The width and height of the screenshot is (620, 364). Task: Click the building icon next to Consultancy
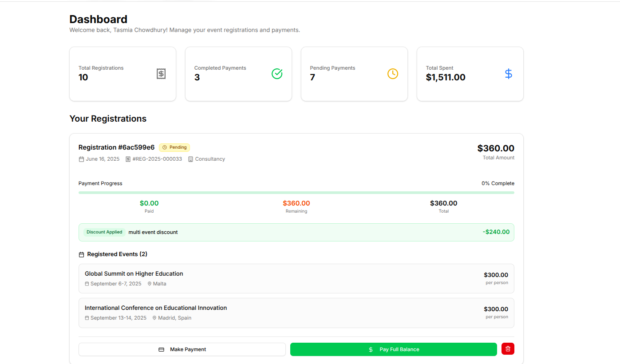pos(191,158)
